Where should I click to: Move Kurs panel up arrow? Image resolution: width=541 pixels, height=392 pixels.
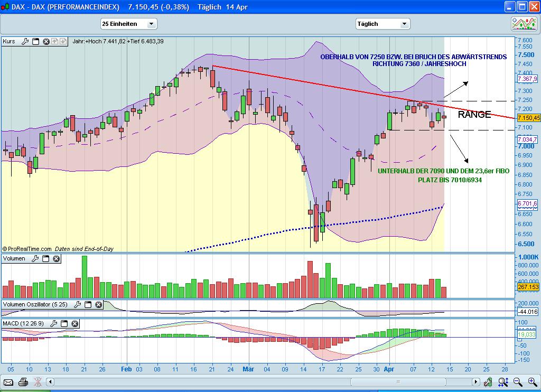pyautogui.click(x=55, y=41)
